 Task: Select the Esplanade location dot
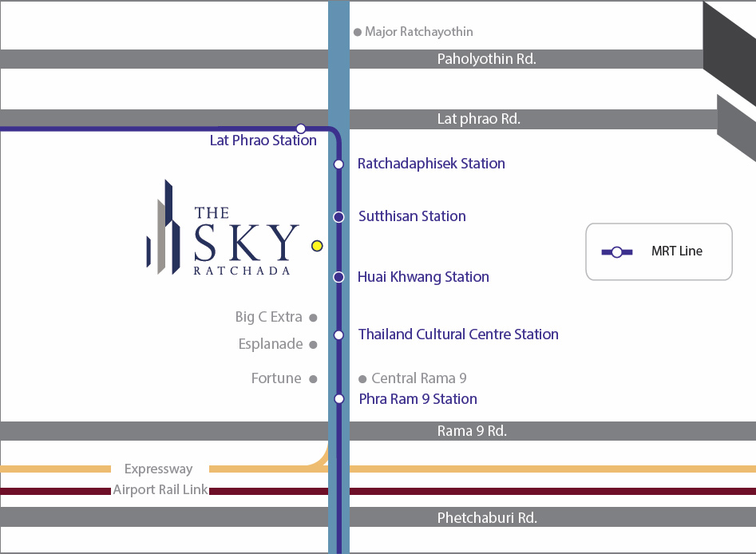[313, 345]
